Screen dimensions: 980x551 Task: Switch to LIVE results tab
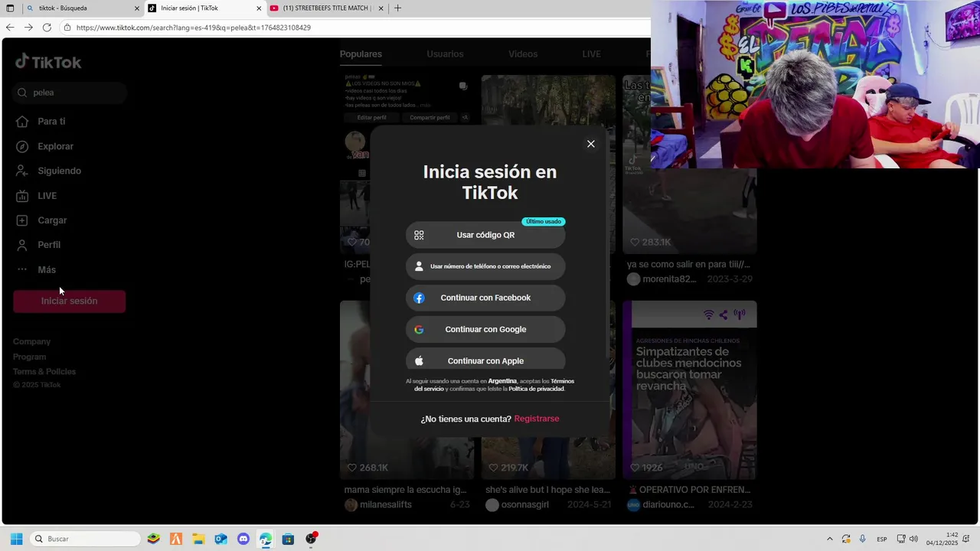(x=591, y=54)
